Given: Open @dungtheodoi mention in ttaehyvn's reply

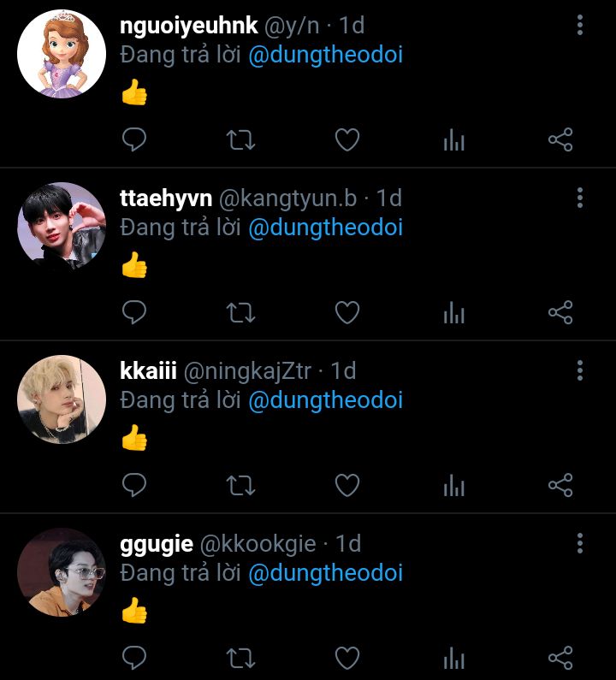Looking at the screenshot, I should point(326,228).
